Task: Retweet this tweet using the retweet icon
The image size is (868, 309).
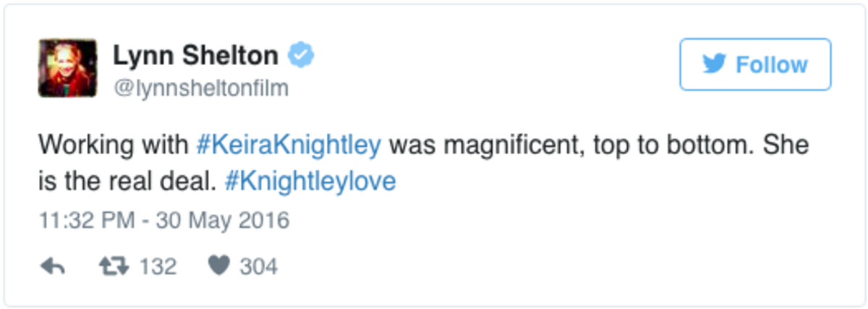Action: click(113, 267)
